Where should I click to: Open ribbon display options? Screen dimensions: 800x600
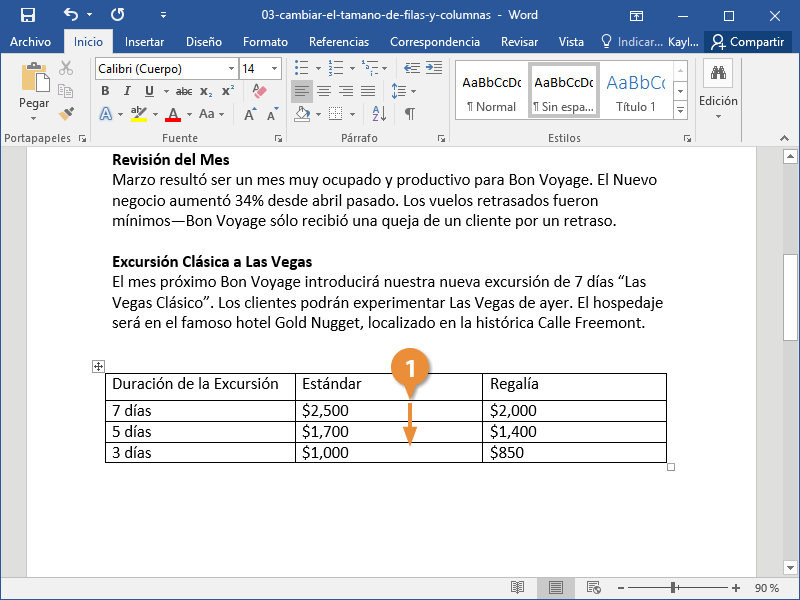click(636, 15)
